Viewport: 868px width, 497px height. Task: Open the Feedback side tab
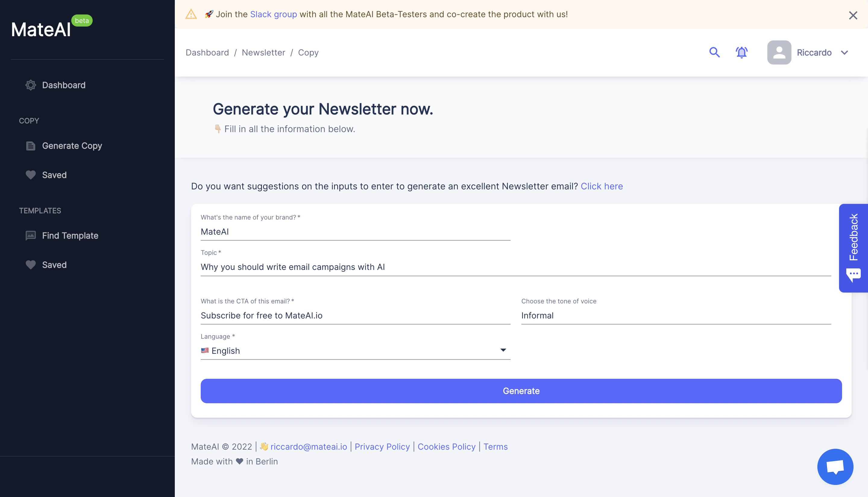click(853, 248)
